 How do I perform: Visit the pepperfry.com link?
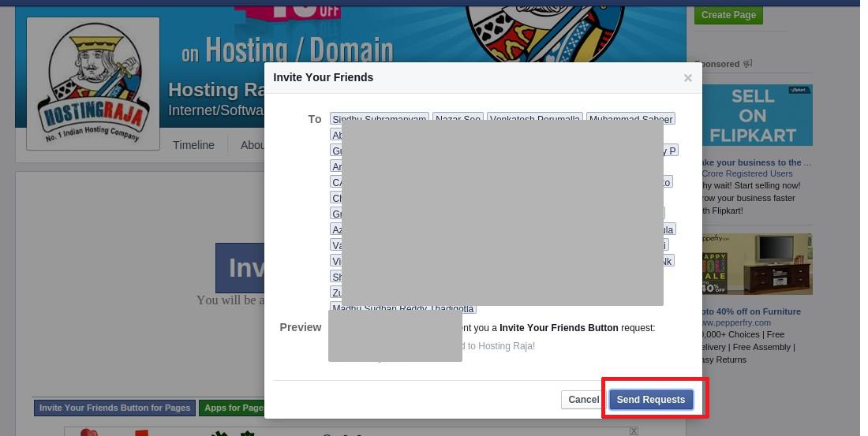(736, 322)
